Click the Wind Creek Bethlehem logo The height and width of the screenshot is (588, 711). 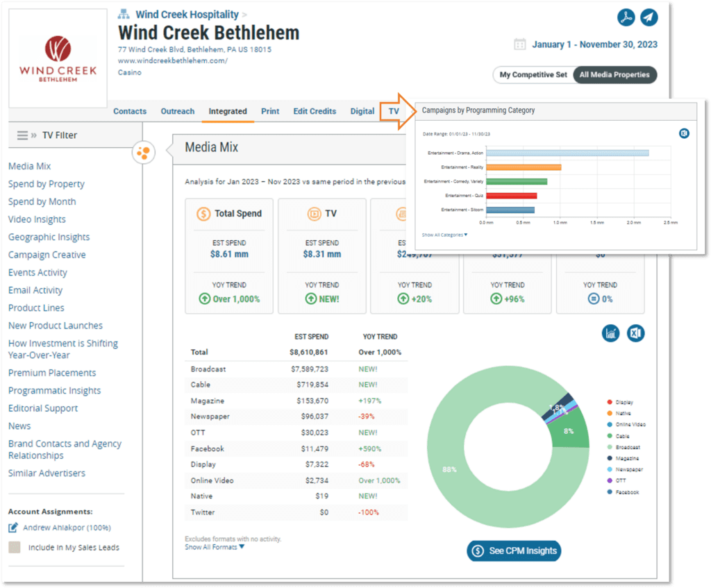click(x=58, y=58)
